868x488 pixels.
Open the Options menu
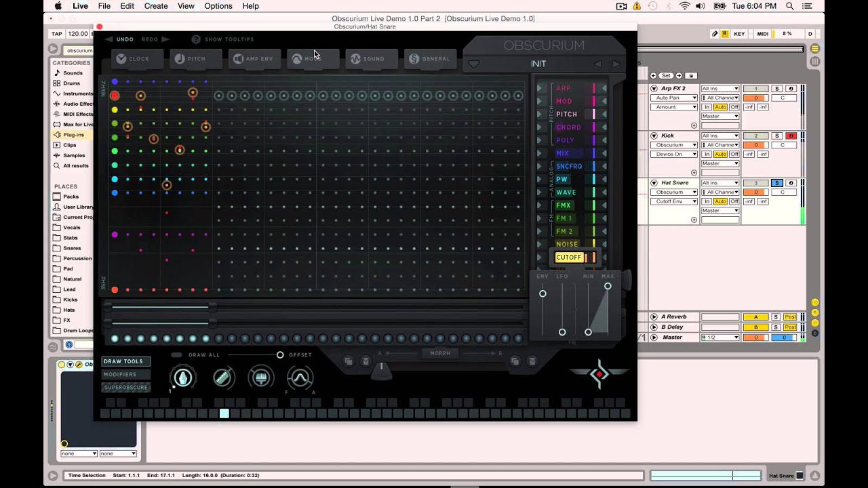coord(218,6)
